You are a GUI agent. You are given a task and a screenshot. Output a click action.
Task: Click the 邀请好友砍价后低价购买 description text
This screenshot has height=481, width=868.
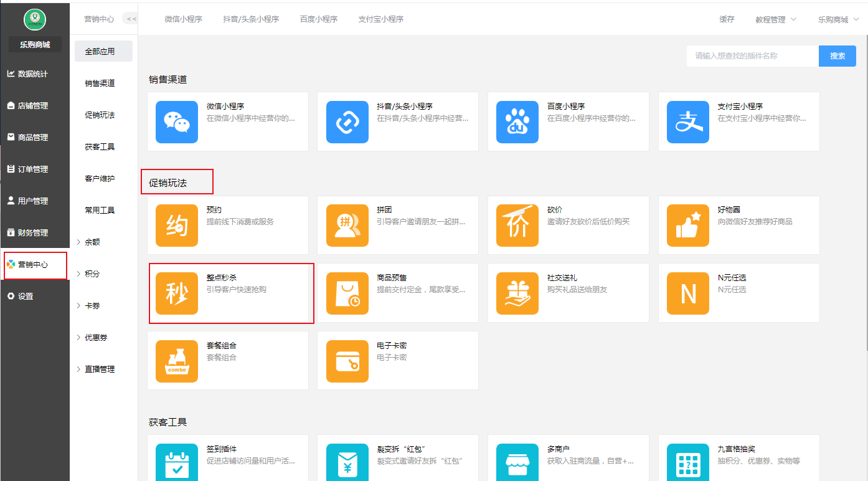[x=588, y=222]
